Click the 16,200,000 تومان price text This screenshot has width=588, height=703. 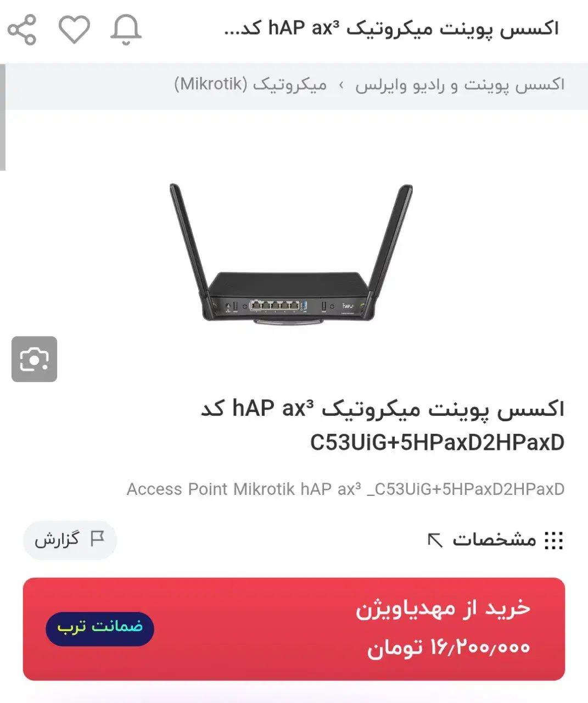(449, 648)
